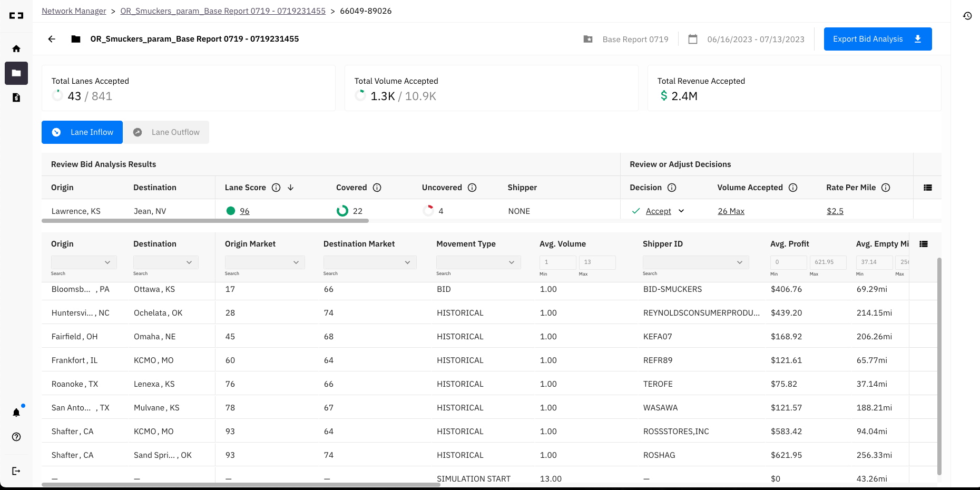Switch to the Lane Outflow tab
The width and height of the screenshot is (980, 490).
(166, 132)
